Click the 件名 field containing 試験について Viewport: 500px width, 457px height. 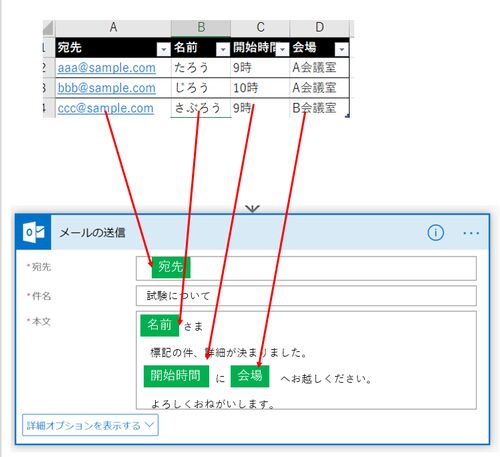306,296
